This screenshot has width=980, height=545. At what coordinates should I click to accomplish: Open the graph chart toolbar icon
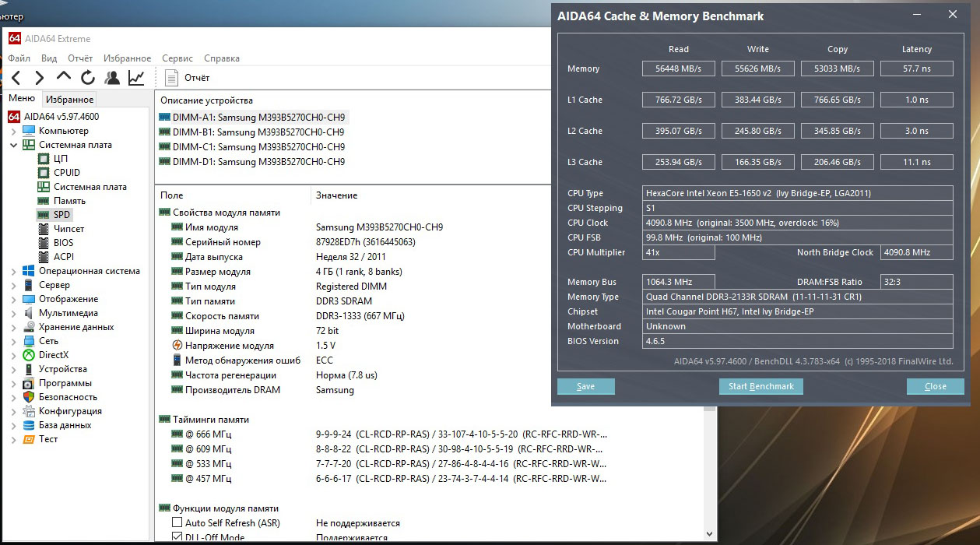click(136, 77)
